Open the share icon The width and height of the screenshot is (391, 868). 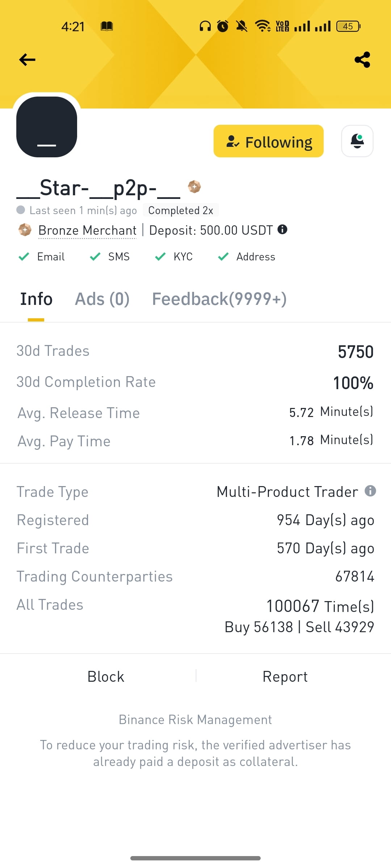362,60
